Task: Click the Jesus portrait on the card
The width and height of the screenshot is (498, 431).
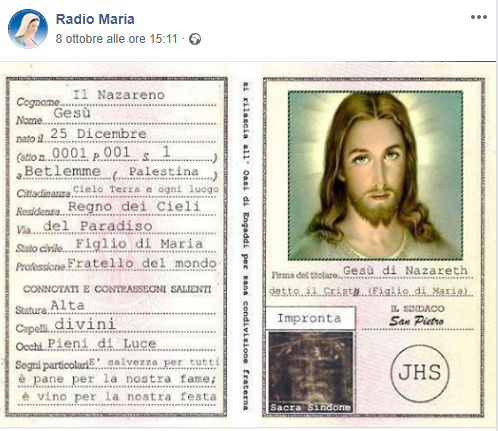Action: [x=375, y=176]
